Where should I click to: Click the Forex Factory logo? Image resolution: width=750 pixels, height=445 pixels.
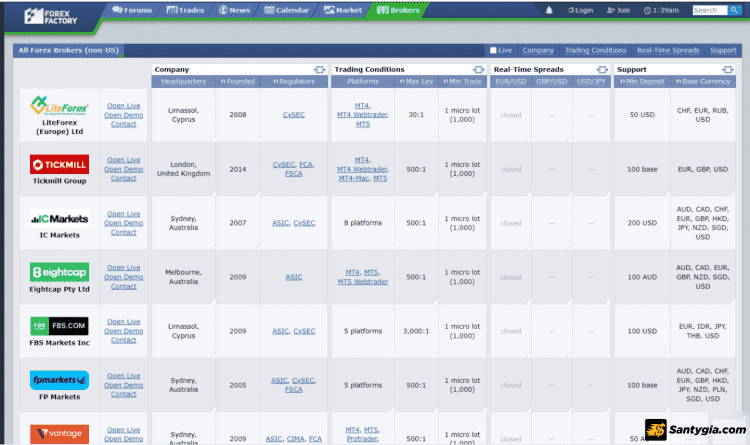coord(51,16)
